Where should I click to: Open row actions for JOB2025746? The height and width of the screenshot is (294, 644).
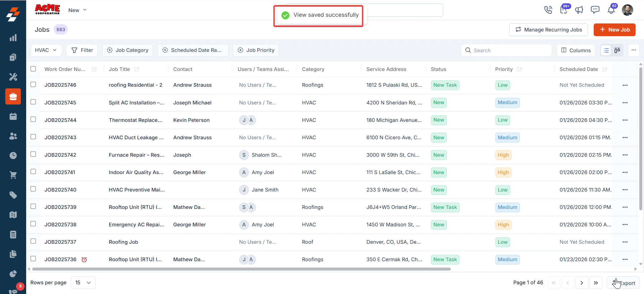coord(625,85)
